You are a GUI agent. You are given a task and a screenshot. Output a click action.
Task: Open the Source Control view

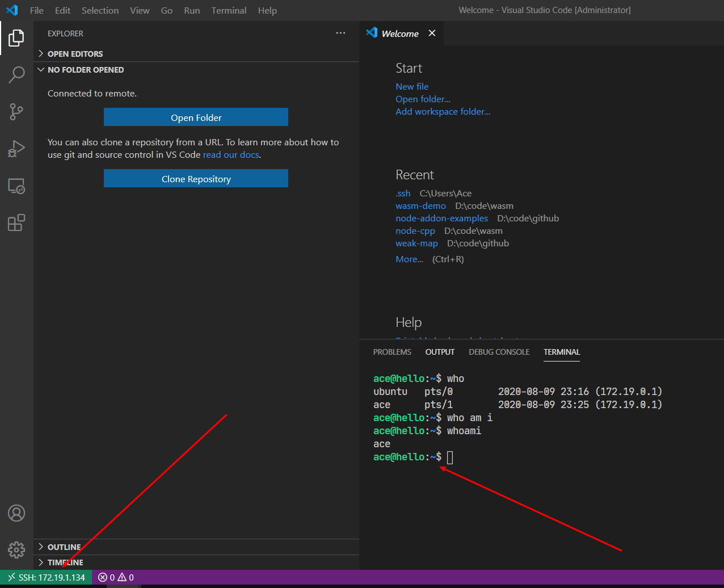tap(16, 112)
